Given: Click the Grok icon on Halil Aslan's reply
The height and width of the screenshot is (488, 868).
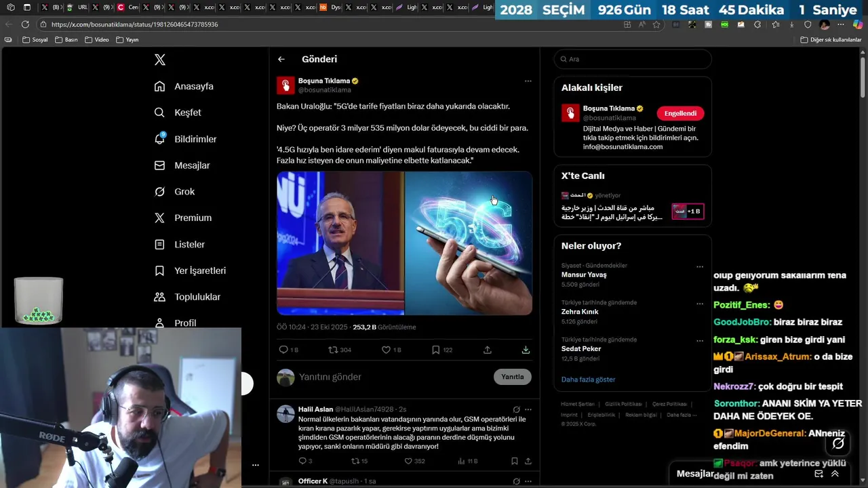Looking at the screenshot, I should point(516,409).
